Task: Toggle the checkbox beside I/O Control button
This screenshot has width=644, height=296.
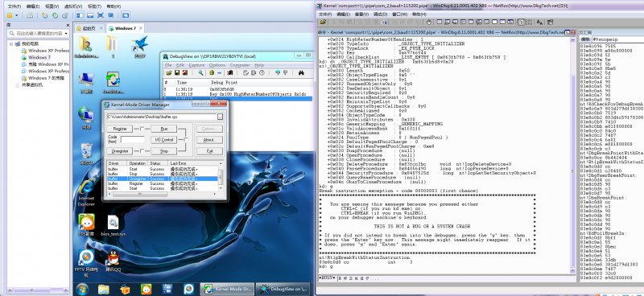Action: tap(186, 140)
